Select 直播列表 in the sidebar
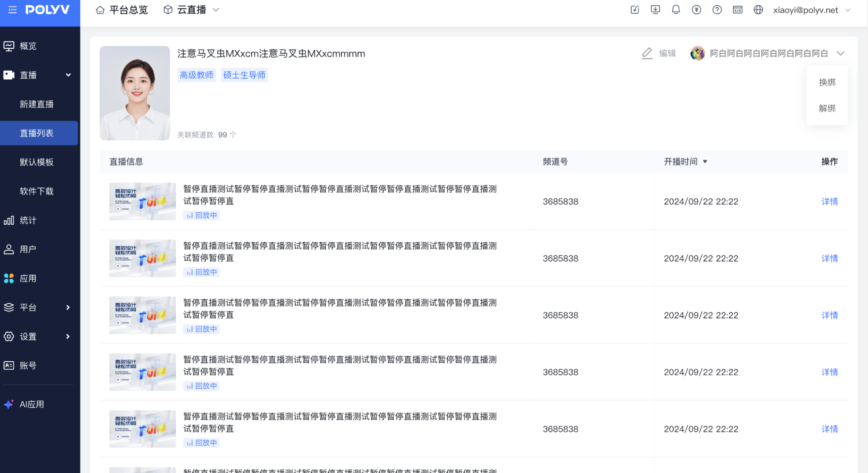Image resolution: width=868 pixels, height=473 pixels. point(39,133)
